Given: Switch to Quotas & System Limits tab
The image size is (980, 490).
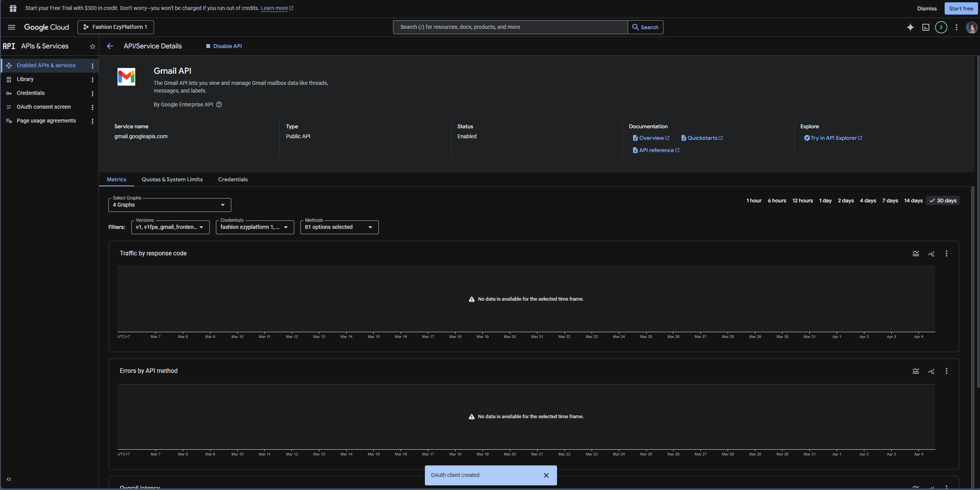Looking at the screenshot, I should click(x=172, y=179).
